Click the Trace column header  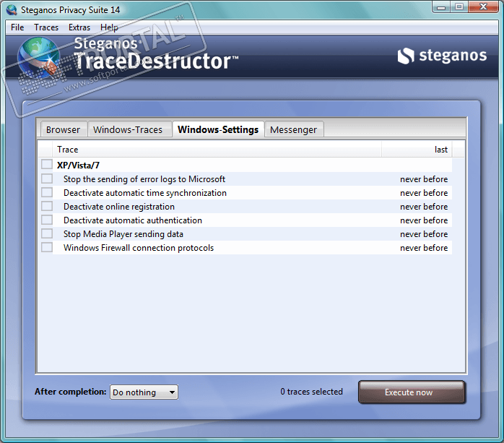(217, 150)
